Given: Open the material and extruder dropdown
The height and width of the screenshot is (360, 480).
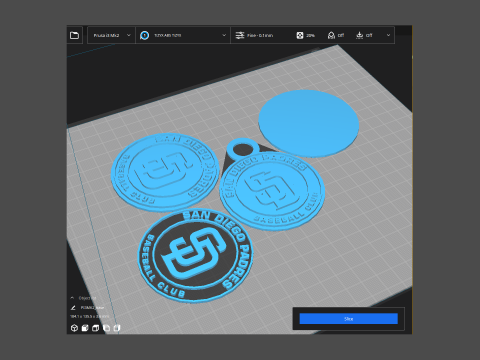Looking at the screenshot, I should (x=183, y=35).
